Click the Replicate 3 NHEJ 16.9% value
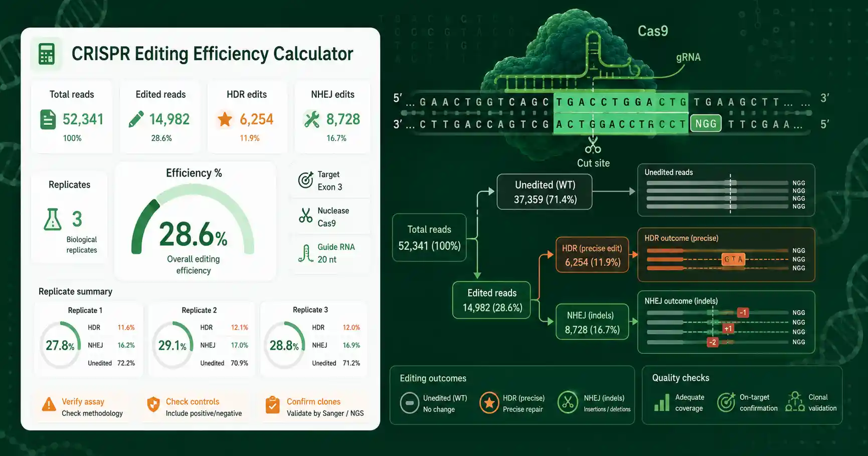The image size is (868, 456). point(352,345)
